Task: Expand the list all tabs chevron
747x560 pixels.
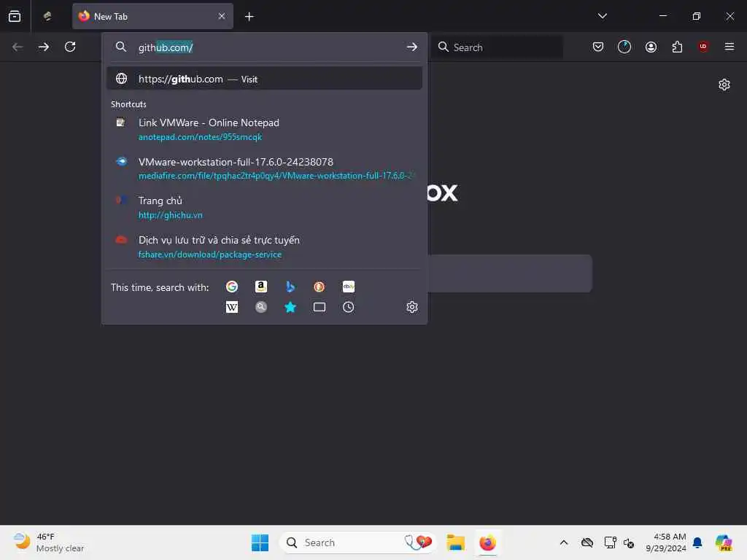Action: click(x=602, y=16)
